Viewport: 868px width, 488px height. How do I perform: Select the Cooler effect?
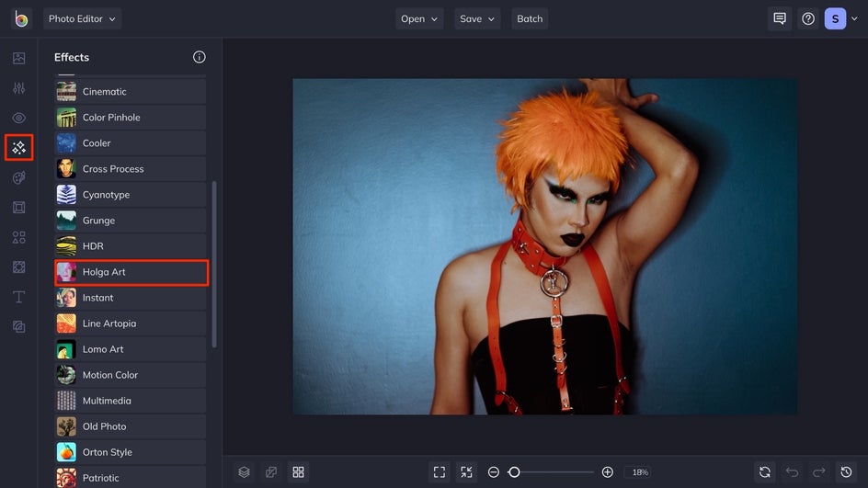[131, 142]
